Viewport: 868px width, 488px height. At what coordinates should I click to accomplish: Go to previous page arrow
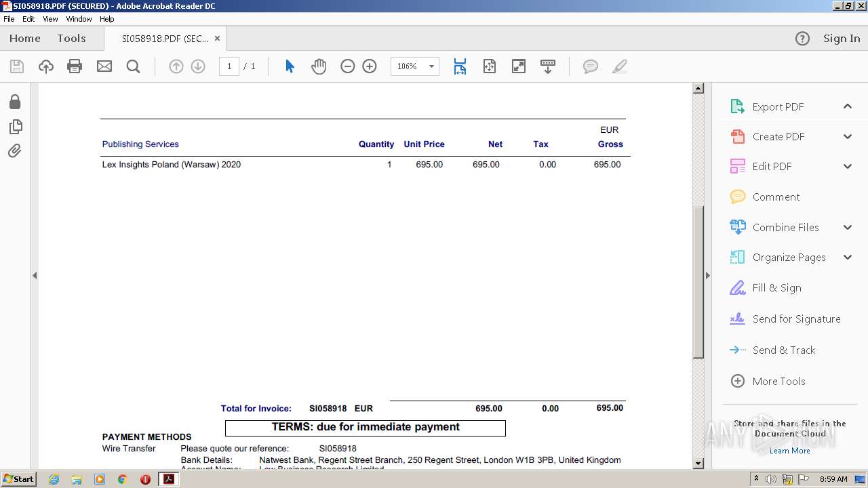[x=176, y=66]
